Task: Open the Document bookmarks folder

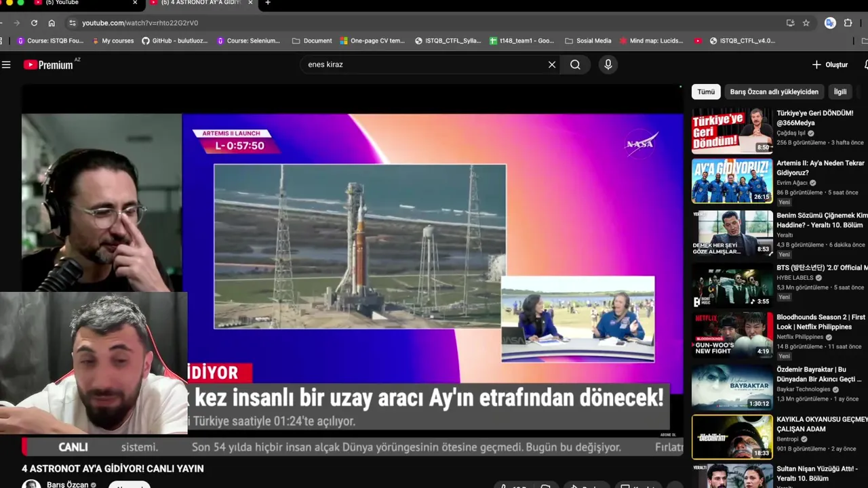Action: point(312,41)
